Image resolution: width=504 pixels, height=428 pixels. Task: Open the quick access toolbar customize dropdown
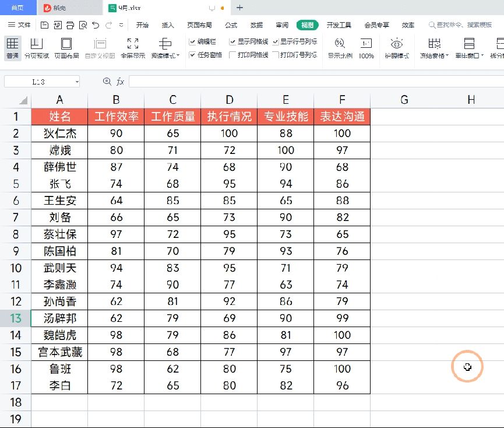[x=121, y=24]
